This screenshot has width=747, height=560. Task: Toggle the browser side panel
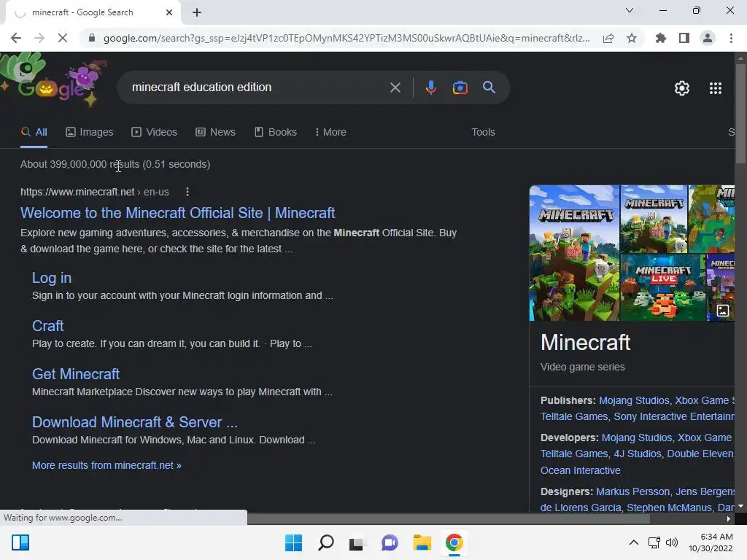(684, 38)
